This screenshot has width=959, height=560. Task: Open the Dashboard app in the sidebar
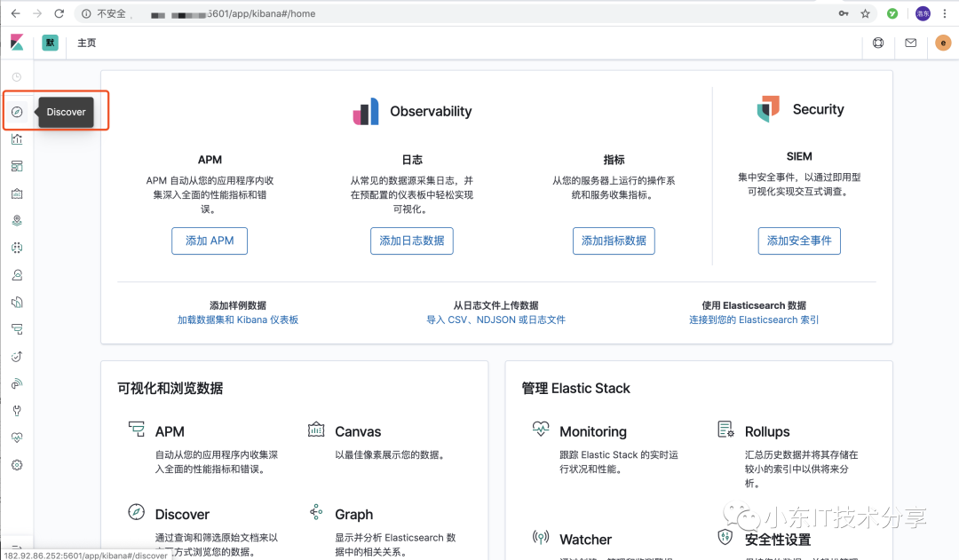click(17, 166)
